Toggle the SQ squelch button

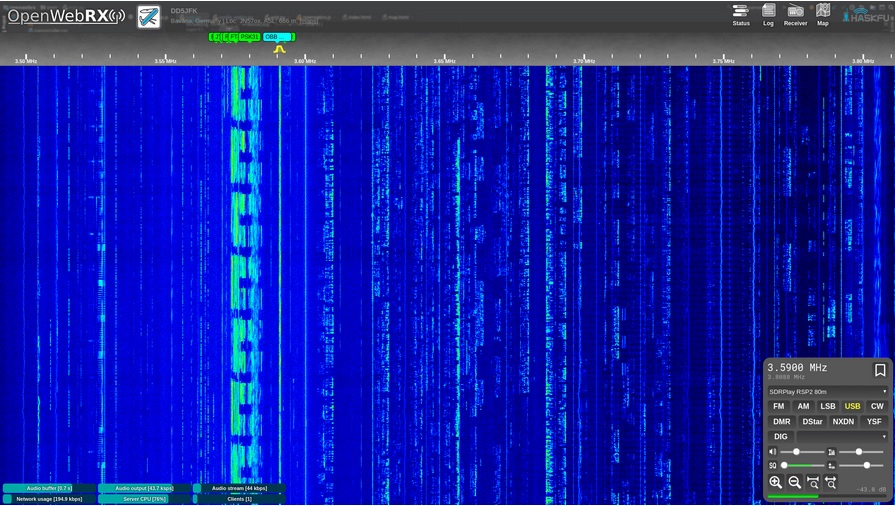point(772,466)
